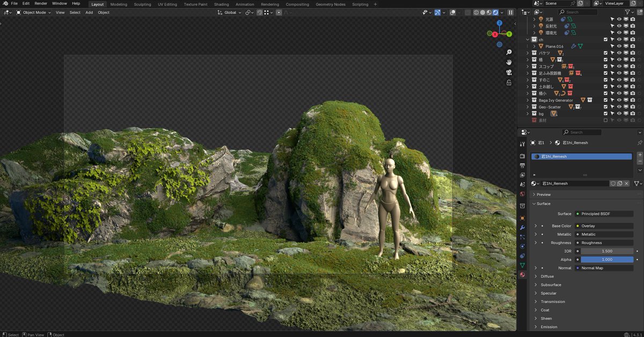Viewport: 644px width, 337px height.
Task: Hide Baga Ivy Generator with eye icon
Action: click(619, 100)
